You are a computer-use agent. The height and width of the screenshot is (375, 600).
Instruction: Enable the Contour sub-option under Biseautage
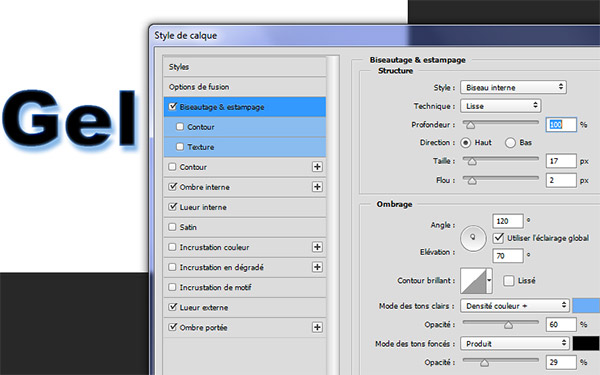coord(180,127)
